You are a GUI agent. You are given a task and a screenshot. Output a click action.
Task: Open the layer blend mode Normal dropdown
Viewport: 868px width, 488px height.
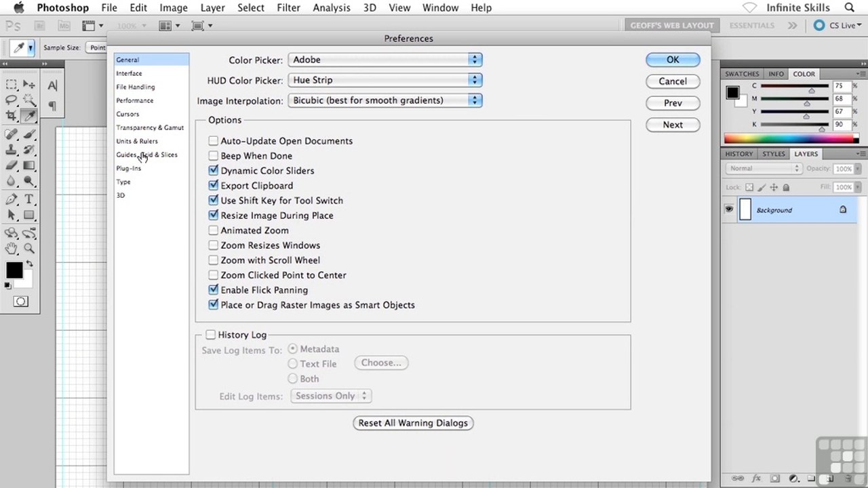[764, 169]
